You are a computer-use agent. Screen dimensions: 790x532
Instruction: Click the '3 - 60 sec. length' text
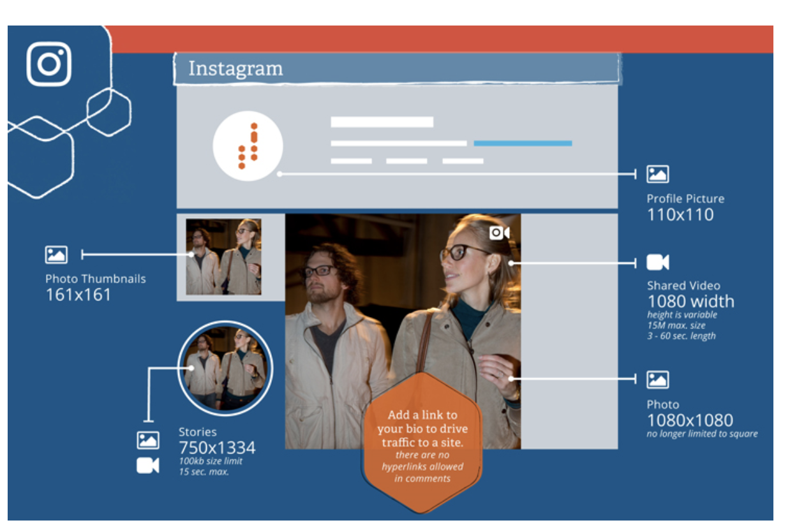tap(682, 336)
